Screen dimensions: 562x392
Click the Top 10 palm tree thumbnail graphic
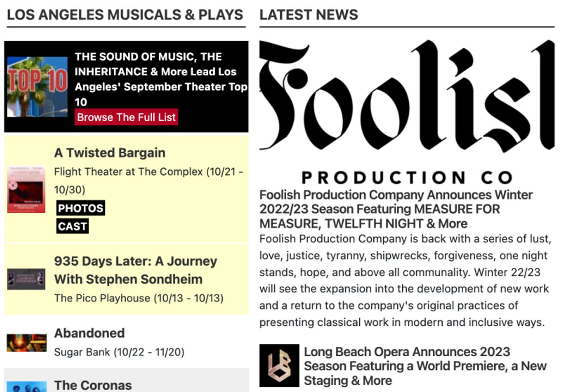pyautogui.click(x=38, y=85)
